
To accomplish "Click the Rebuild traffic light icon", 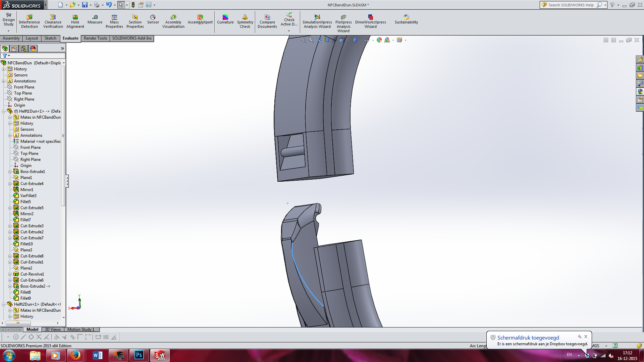I will pyautogui.click(x=133, y=5).
